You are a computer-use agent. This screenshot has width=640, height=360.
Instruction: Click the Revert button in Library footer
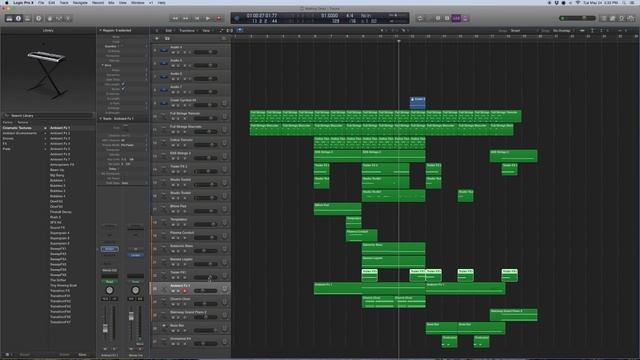coord(24,355)
